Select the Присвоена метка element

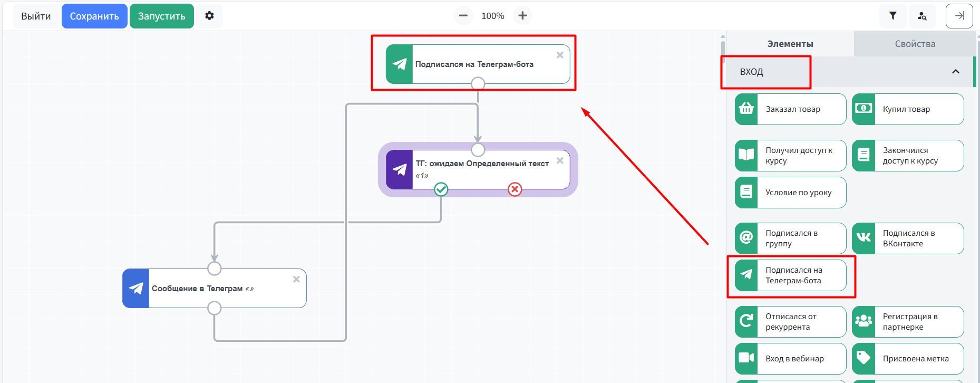(x=908, y=359)
